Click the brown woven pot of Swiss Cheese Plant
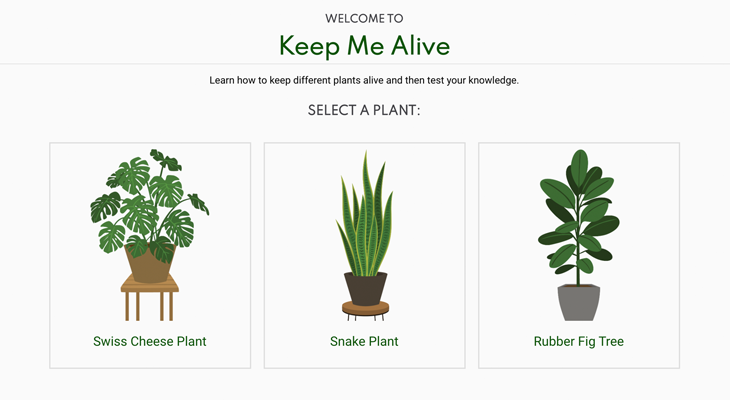 [x=149, y=265]
